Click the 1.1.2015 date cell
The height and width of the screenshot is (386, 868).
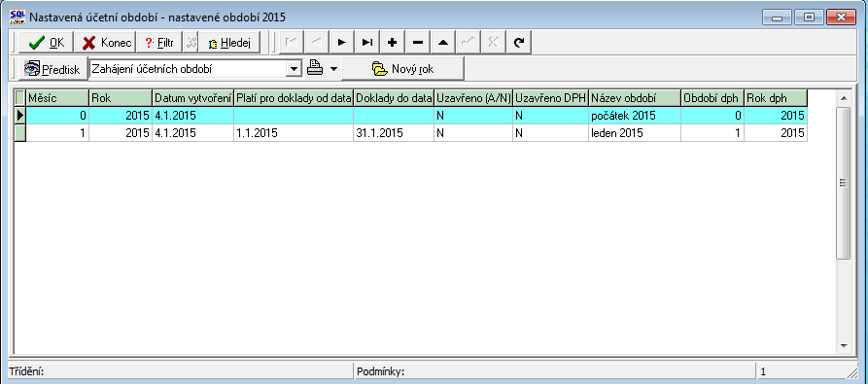pyautogui.click(x=294, y=133)
